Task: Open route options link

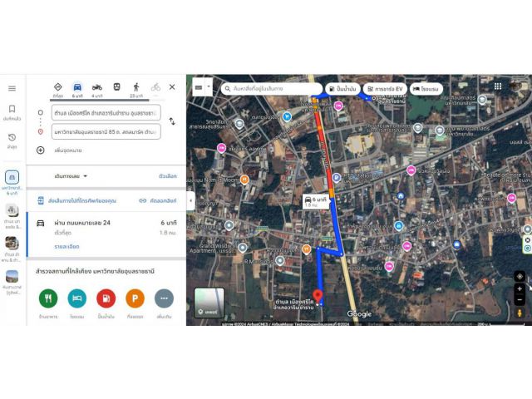Action: pos(168,176)
